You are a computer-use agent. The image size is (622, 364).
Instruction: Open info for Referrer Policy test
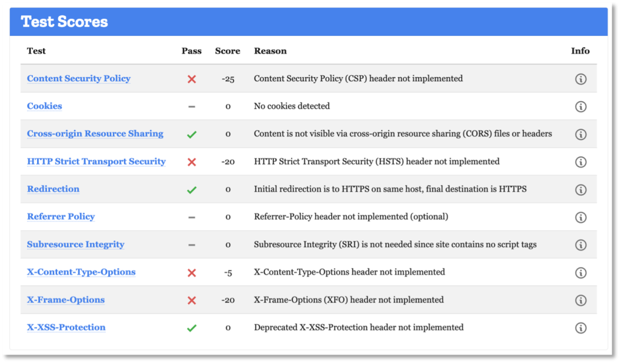coord(581,217)
